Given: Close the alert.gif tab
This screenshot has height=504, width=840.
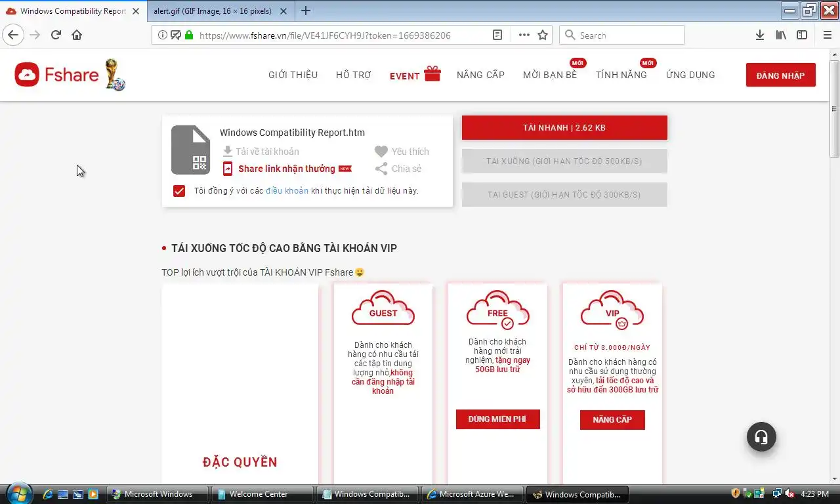Looking at the screenshot, I should (x=285, y=11).
